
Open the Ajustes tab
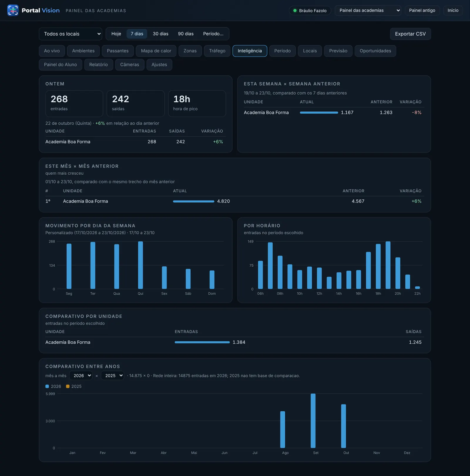[x=159, y=65]
